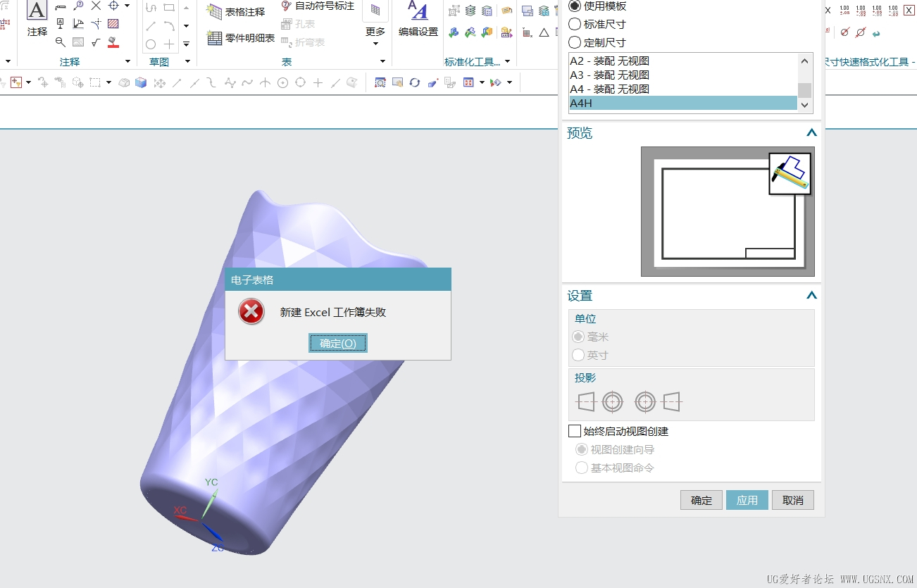The height and width of the screenshot is (588, 917).
Task: Open 表格注释 tabular note tool
Action: [236, 12]
